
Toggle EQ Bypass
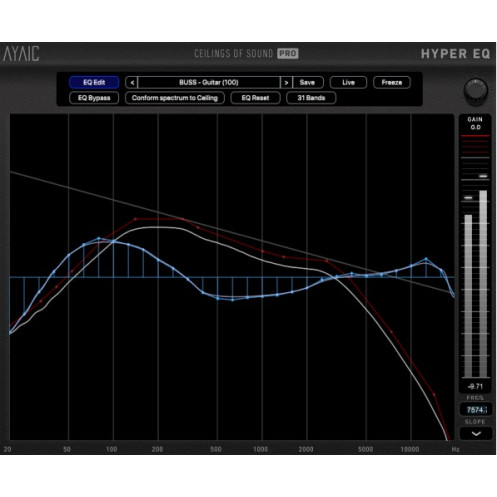pos(94,98)
